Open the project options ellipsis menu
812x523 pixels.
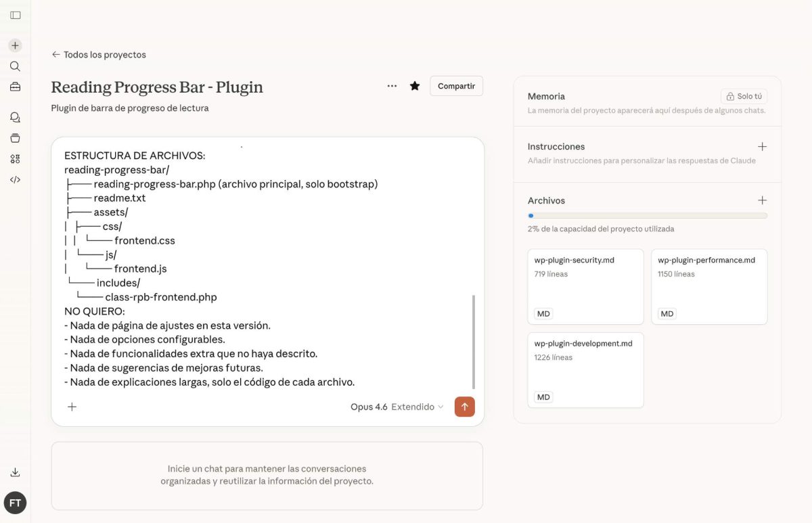tap(392, 86)
